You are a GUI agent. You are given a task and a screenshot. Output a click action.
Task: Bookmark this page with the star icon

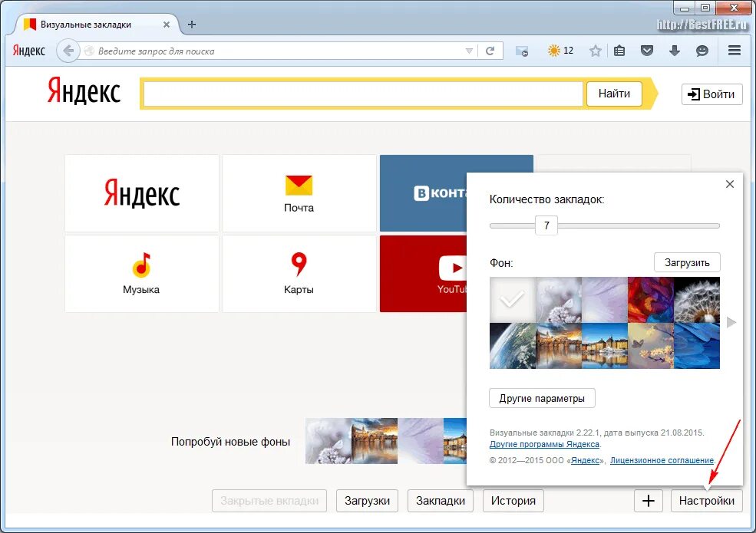(x=596, y=51)
